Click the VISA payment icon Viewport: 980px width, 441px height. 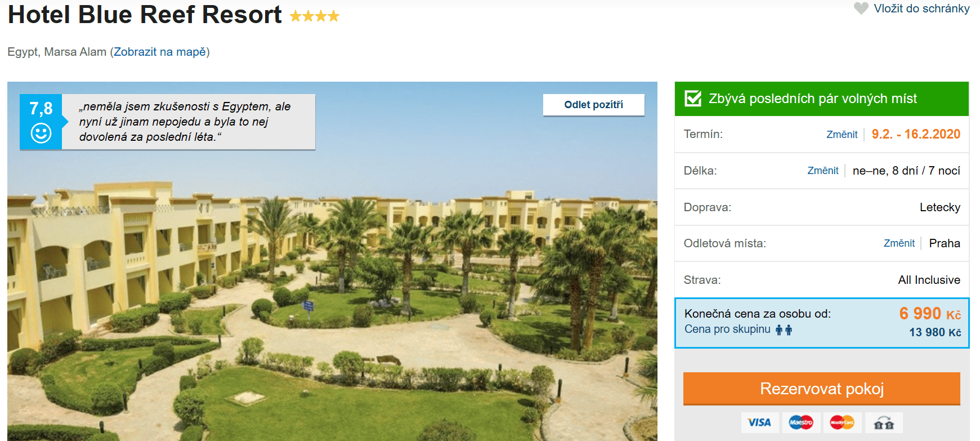759,422
